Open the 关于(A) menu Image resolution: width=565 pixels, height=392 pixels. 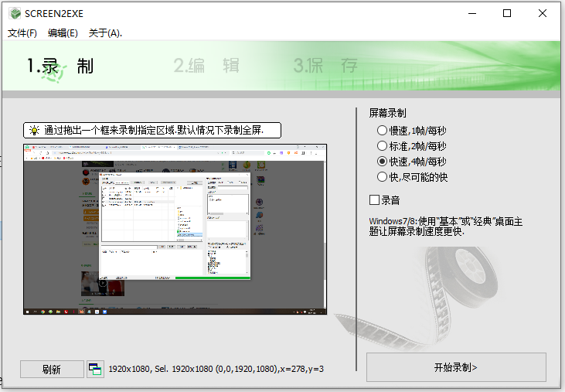(105, 33)
